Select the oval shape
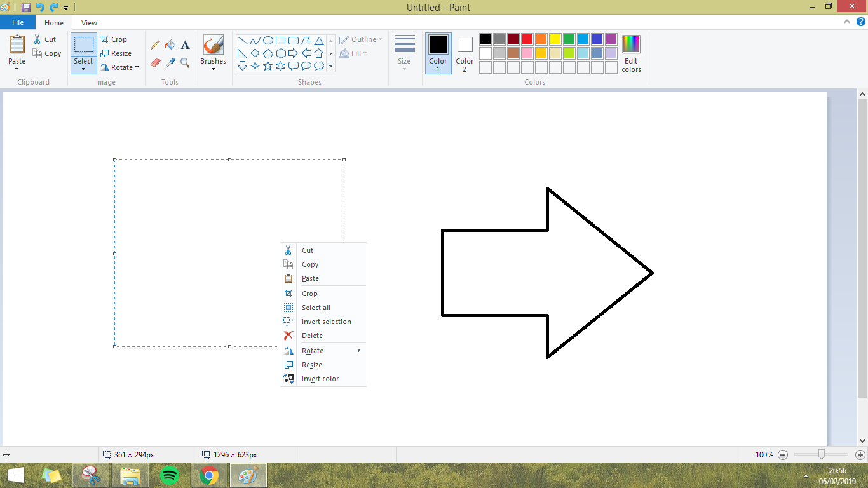868x488 pixels. [x=268, y=40]
